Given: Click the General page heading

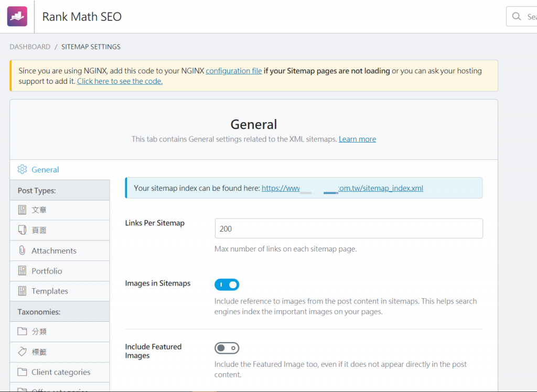Looking at the screenshot, I should tap(253, 124).
